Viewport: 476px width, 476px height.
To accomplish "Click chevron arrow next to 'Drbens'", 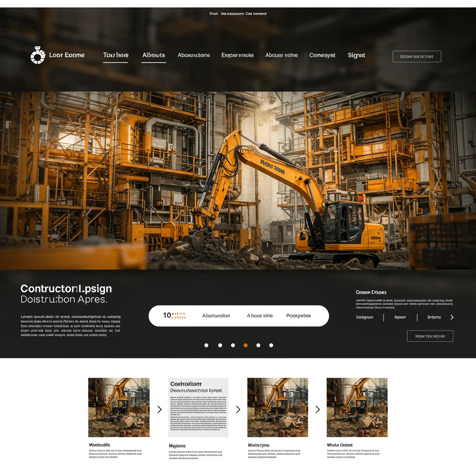I will (x=452, y=317).
